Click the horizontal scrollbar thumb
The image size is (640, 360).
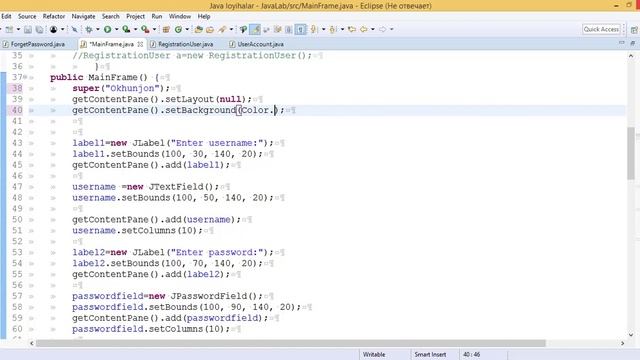click(291, 343)
